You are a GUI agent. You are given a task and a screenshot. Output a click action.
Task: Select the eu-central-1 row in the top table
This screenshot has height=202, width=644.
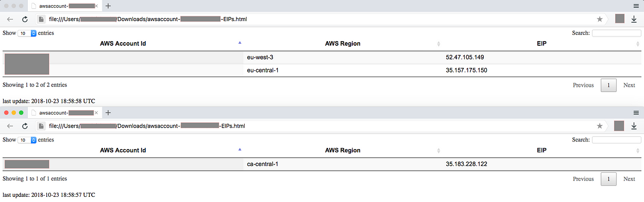(322, 70)
